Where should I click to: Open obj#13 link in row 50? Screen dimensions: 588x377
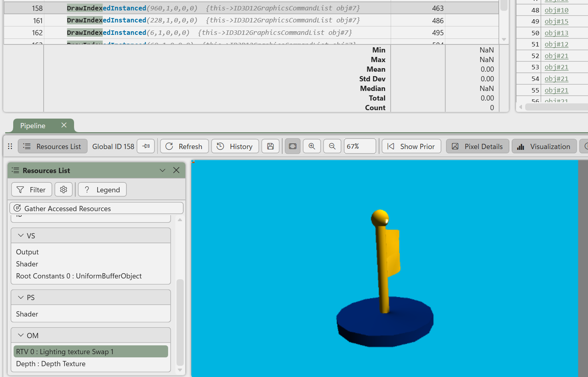(556, 33)
